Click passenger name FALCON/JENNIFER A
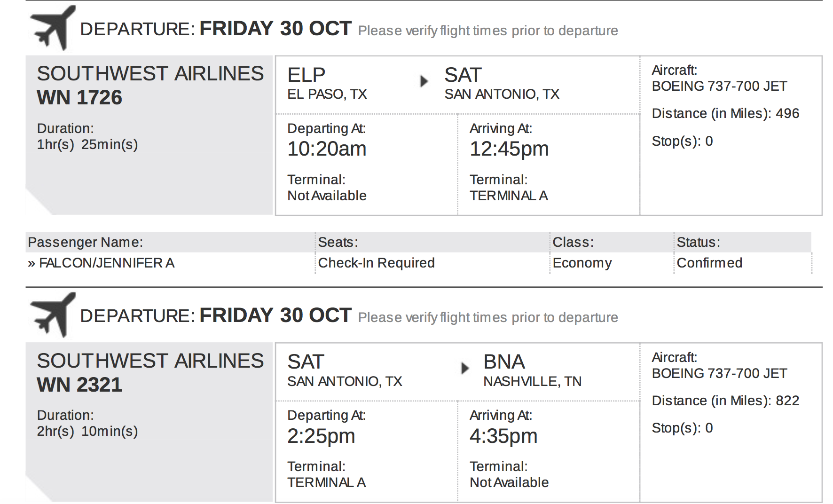The image size is (833, 504). click(107, 263)
